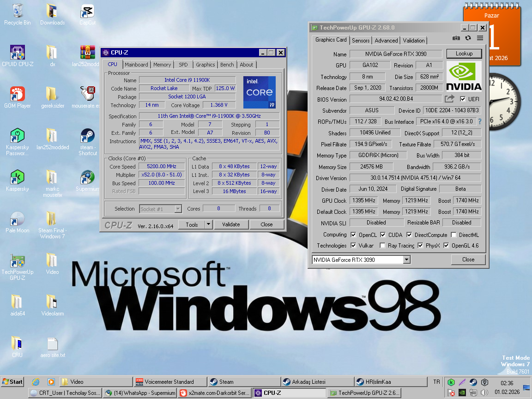Select the Supermium desktop icon
This screenshot has width=532, height=399.
87,181
